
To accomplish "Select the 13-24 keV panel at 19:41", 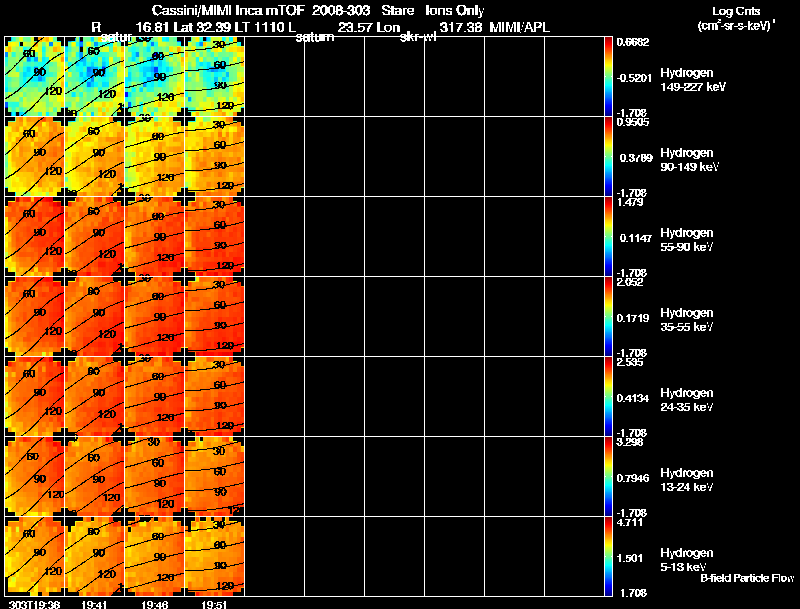I will [x=94, y=476].
